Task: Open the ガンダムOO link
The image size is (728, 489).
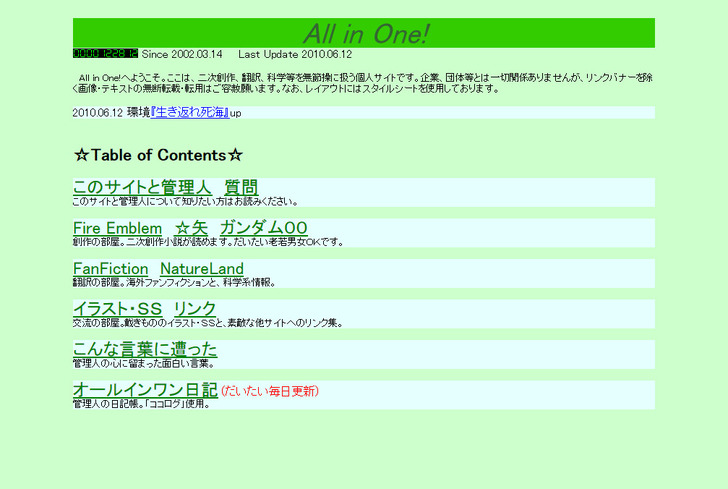Action: tap(263, 228)
